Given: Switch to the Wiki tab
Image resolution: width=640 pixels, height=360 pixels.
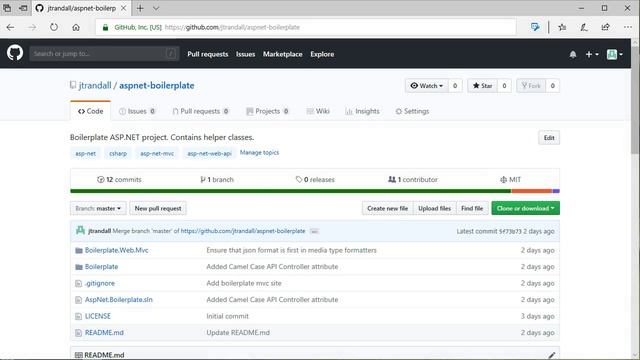Looking at the screenshot, I should 318,111.
